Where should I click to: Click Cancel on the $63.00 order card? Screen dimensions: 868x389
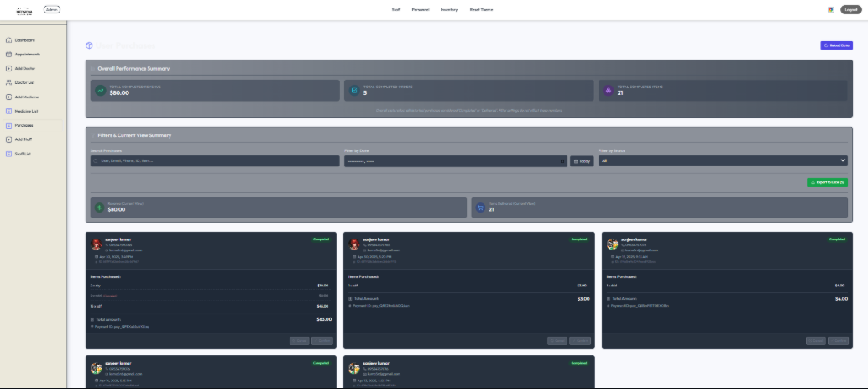300,341
